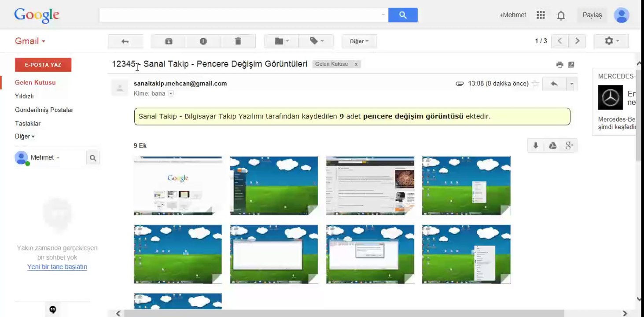The image size is (644, 317).
Task: Go to the newer conversation arrow
Action: pyautogui.click(x=559, y=41)
